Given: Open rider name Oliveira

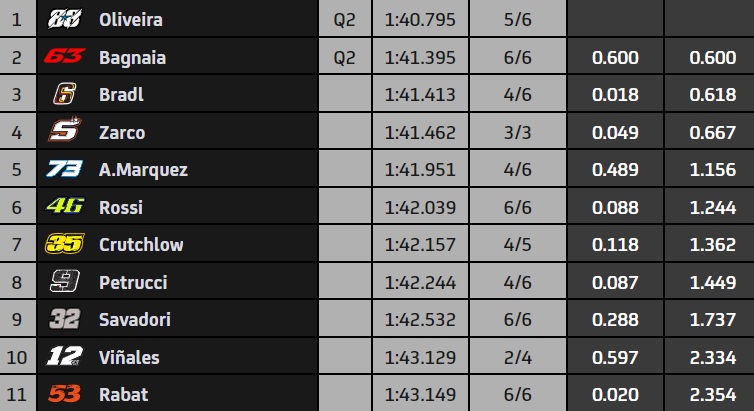Looking at the screenshot, I should (x=131, y=20).
